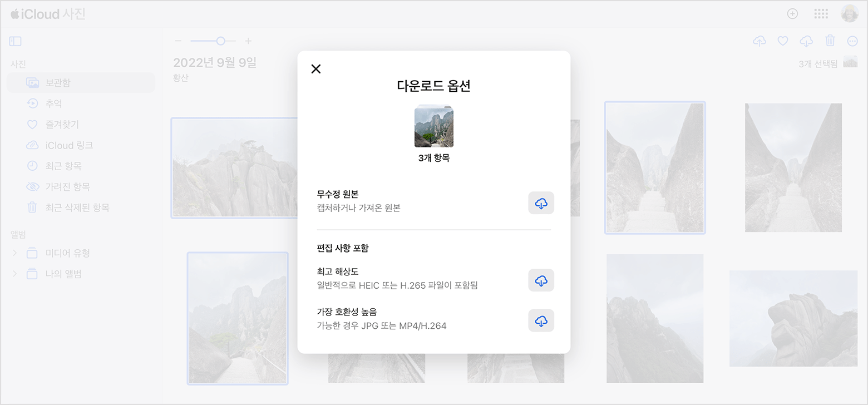868x405 pixels.
Task: Click the zoom out minus icon
Action: tap(178, 41)
